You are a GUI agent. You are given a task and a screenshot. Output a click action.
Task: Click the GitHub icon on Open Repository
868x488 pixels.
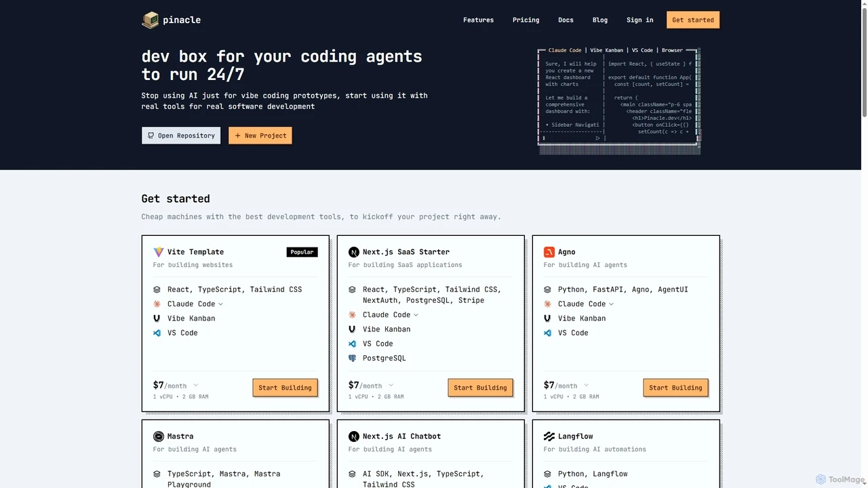coord(151,136)
